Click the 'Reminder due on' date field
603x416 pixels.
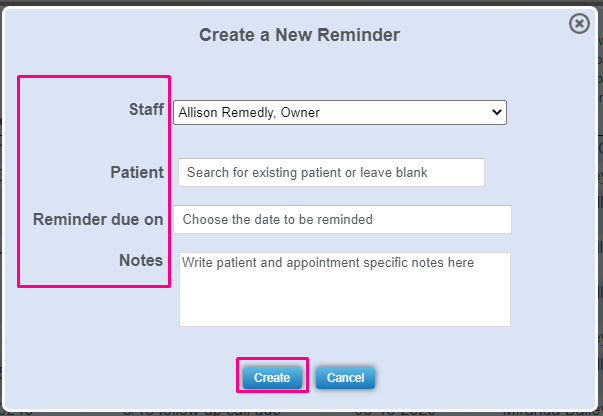click(342, 219)
